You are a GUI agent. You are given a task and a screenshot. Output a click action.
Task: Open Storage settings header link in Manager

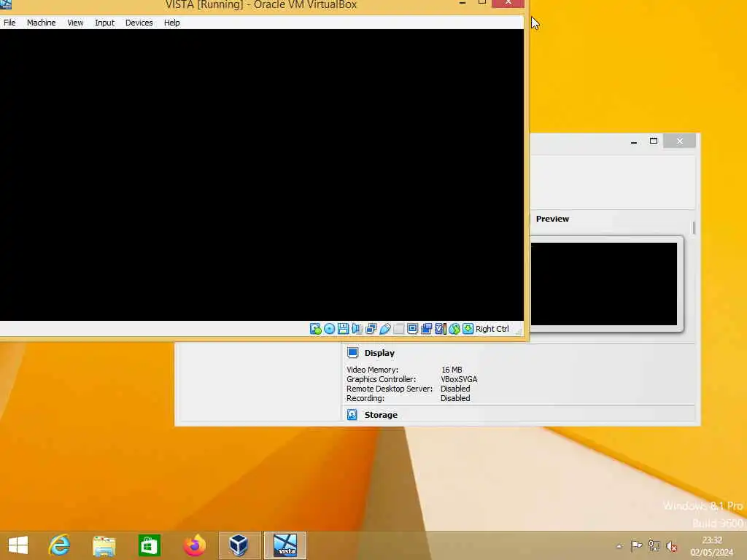pyautogui.click(x=381, y=415)
